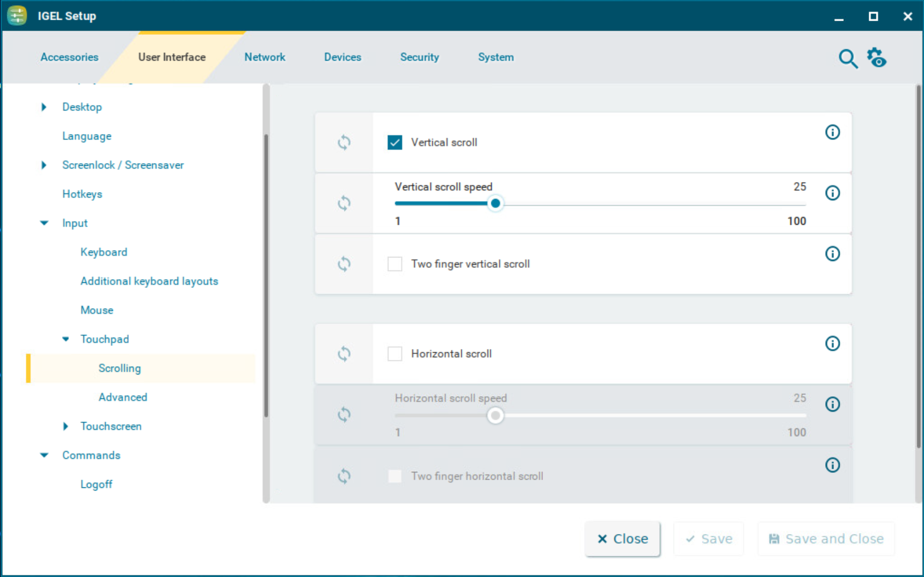This screenshot has width=924, height=577.
Task: Expand the Desktop tree node
Action: pos(44,107)
